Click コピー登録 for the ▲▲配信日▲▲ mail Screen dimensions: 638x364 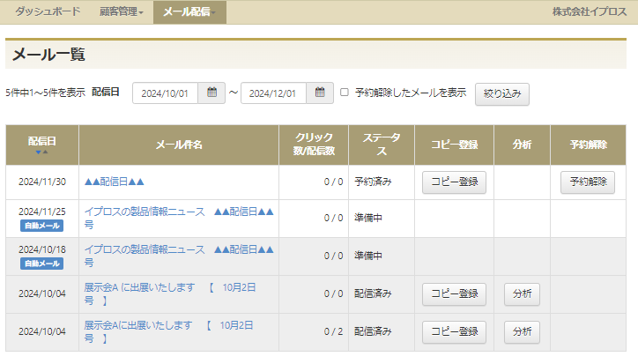click(x=454, y=182)
